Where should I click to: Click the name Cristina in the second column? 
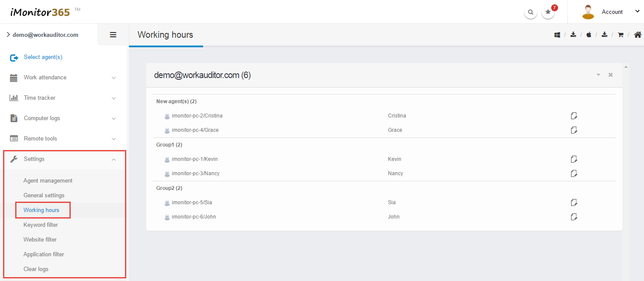(x=397, y=116)
